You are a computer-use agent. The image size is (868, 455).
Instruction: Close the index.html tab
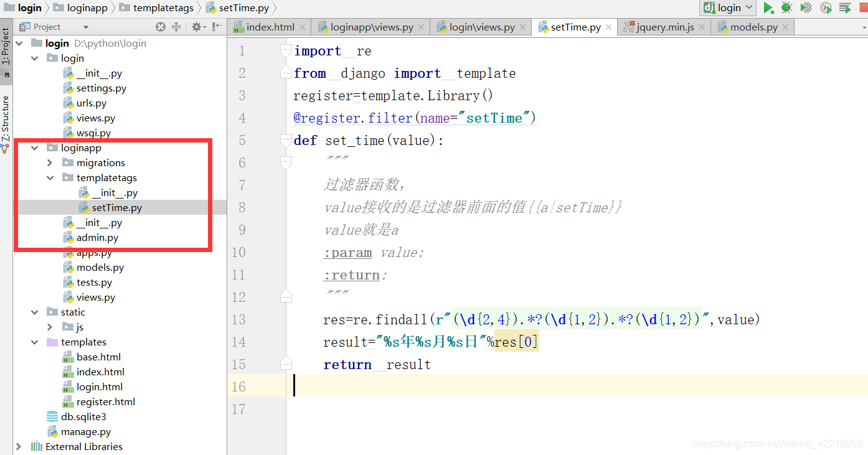pos(303,27)
